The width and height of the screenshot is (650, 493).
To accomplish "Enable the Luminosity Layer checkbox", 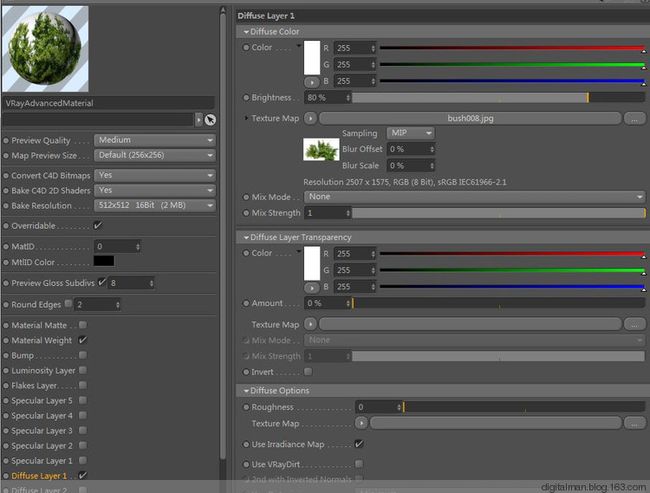I will pyautogui.click(x=83, y=370).
